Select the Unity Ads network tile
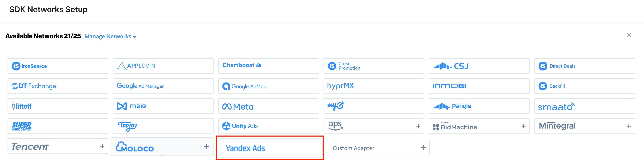Viewport: 644px width, 161px height. click(269, 126)
